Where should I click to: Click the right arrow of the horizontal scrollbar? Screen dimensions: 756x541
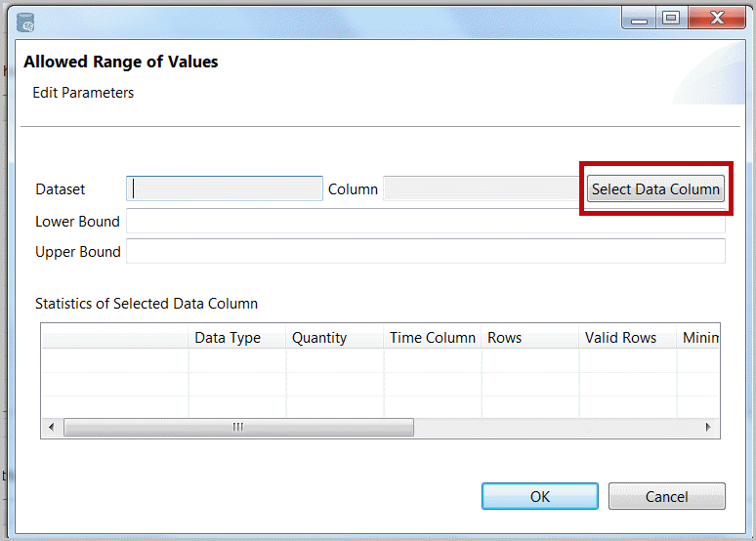pyautogui.click(x=709, y=428)
